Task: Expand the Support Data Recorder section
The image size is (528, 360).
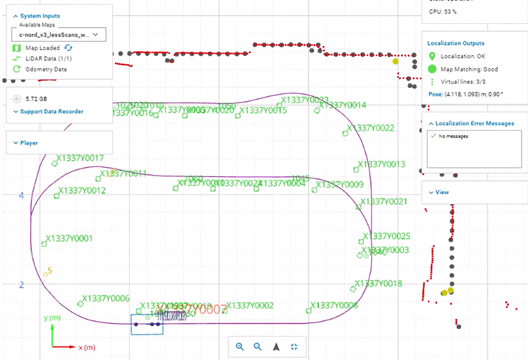Action: [x=48, y=111]
